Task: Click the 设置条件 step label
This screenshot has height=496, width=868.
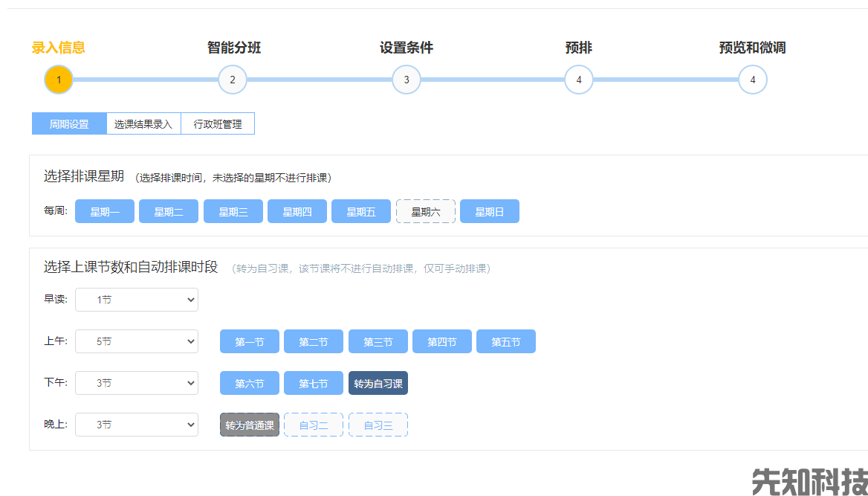Action: (407, 48)
